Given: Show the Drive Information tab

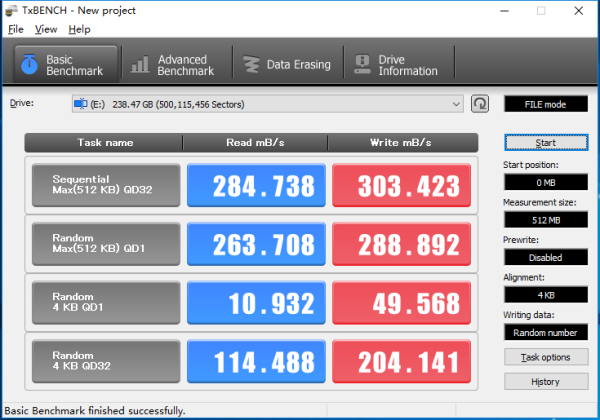Looking at the screenshot, I should click(397, 65).
